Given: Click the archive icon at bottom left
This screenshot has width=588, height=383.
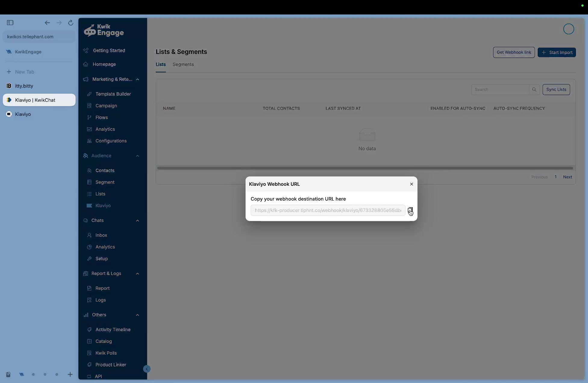Looking at the screenshot, I should click(8, 375).
